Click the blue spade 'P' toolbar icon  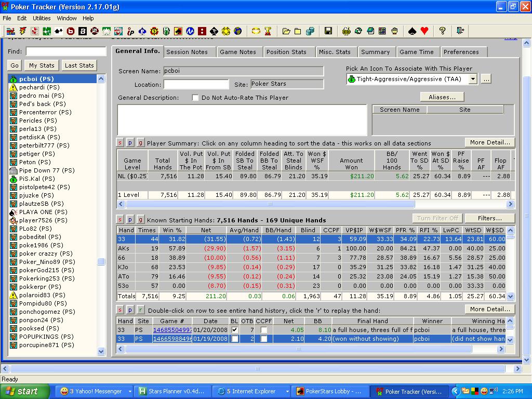tap(142, 31)
